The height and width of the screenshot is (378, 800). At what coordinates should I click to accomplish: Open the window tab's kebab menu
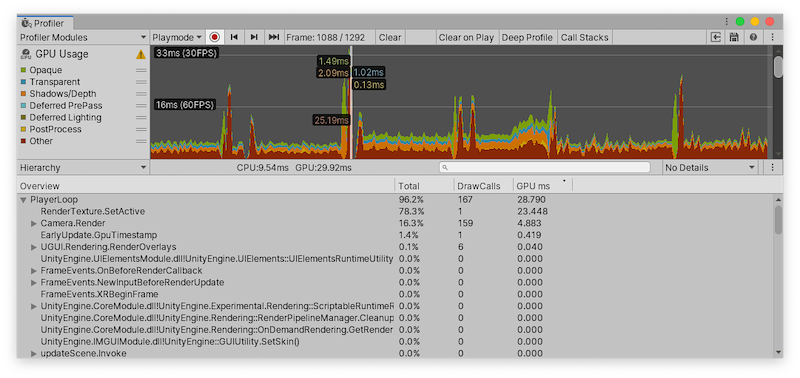(x=727, y=22)
